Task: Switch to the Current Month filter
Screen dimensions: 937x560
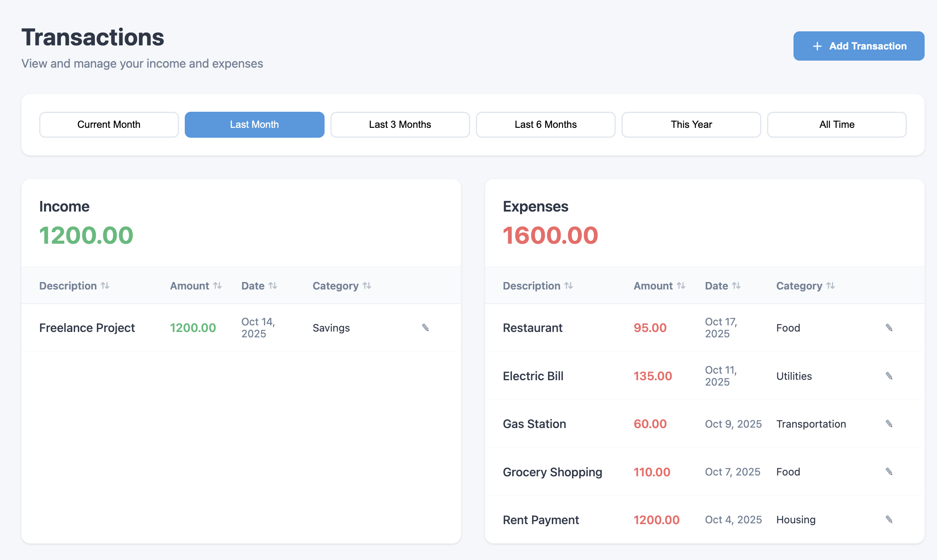Action: coord(109,125)
